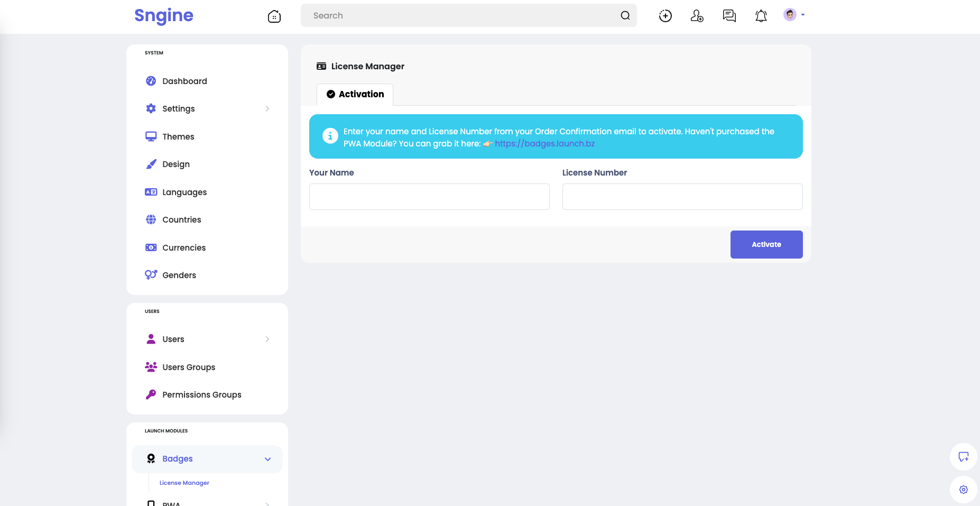The width and height of the screenshot is (980, 506).
Task: Click the Activate button
Action: click(x=766, y=244)
